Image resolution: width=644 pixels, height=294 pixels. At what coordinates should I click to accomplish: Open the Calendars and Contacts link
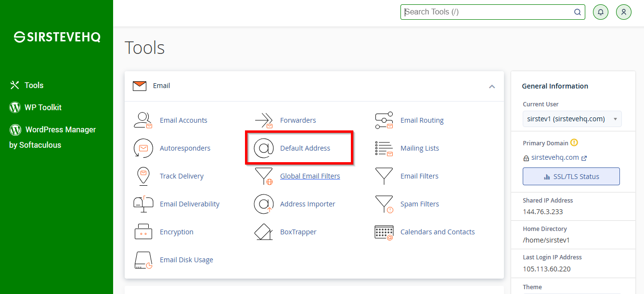click(438, 232)
